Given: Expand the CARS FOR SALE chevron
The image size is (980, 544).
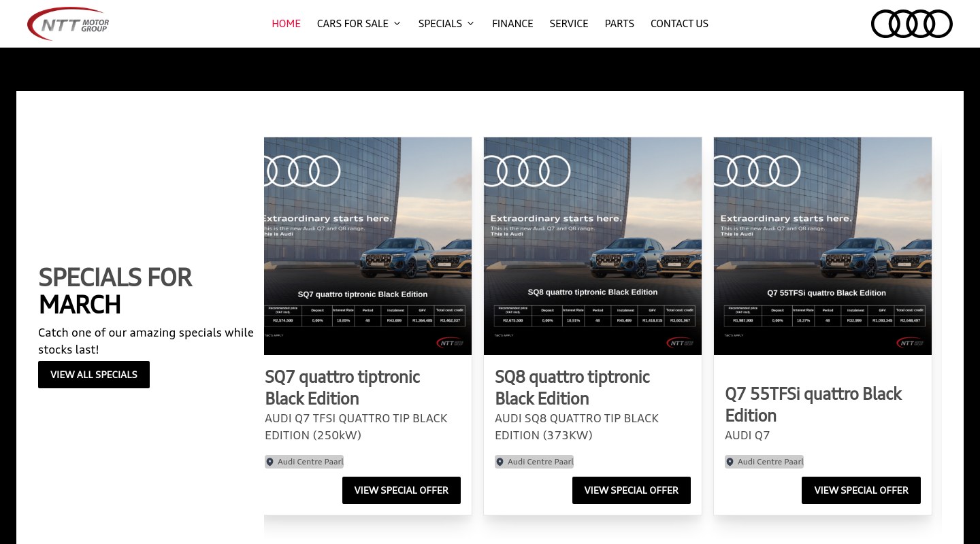Looking at the screenshot, I should [397, 24].
